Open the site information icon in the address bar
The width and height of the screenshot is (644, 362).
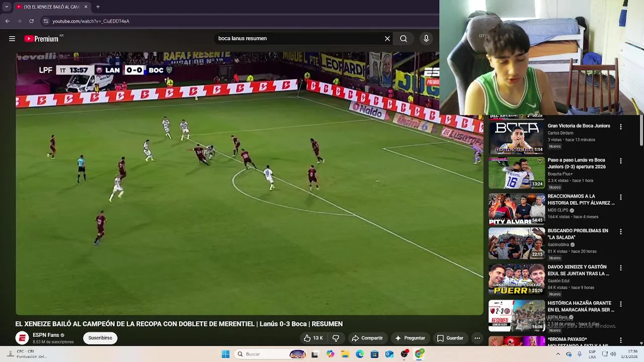point(46,21)
